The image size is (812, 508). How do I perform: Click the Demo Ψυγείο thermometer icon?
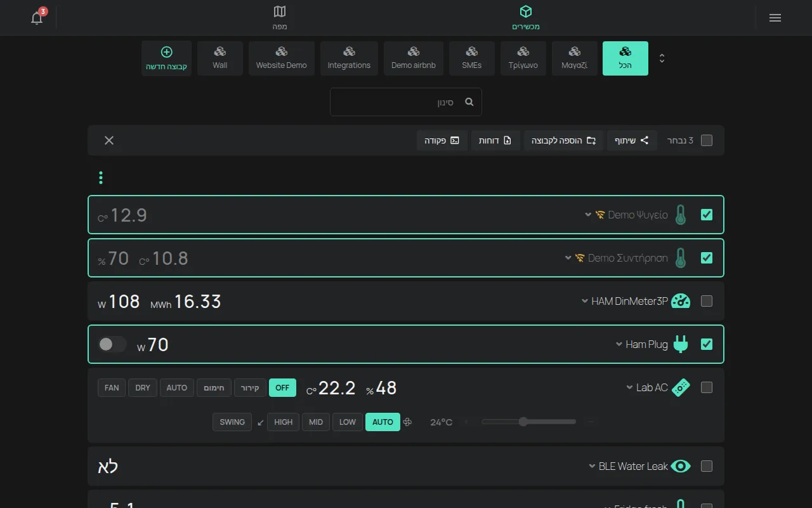tap(681, 215)
